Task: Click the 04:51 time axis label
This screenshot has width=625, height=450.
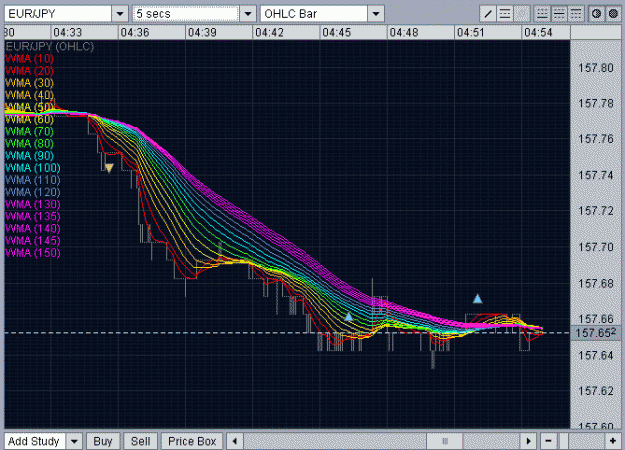Action: pos(471,33)
